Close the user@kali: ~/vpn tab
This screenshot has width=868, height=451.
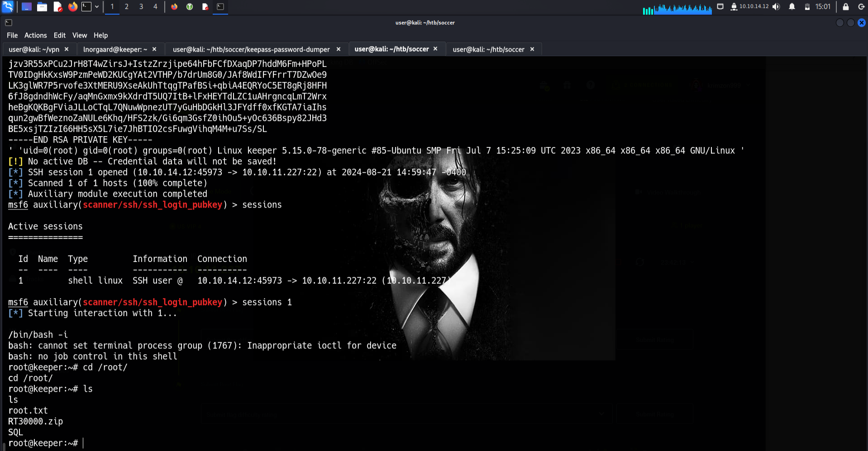click(x=67, y=49)
